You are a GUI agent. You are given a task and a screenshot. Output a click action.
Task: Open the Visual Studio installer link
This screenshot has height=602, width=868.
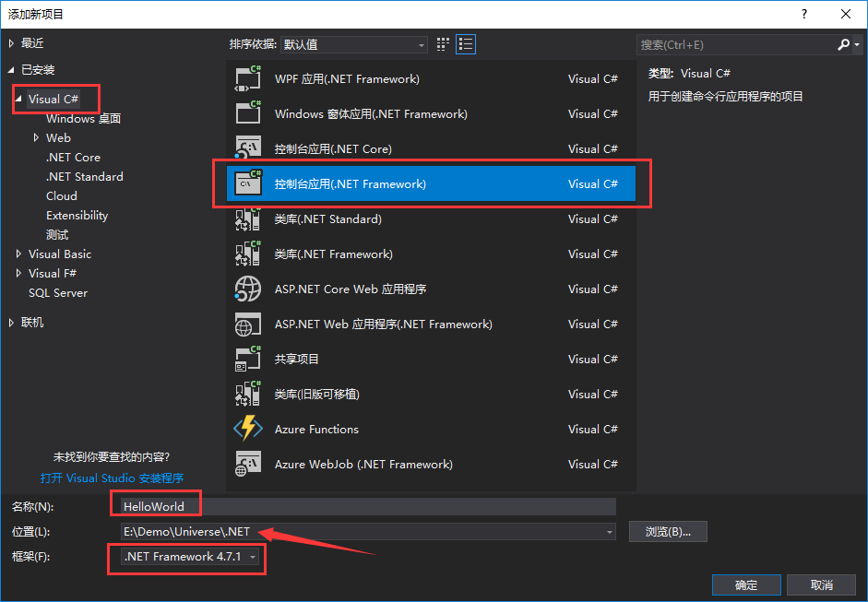112,478
